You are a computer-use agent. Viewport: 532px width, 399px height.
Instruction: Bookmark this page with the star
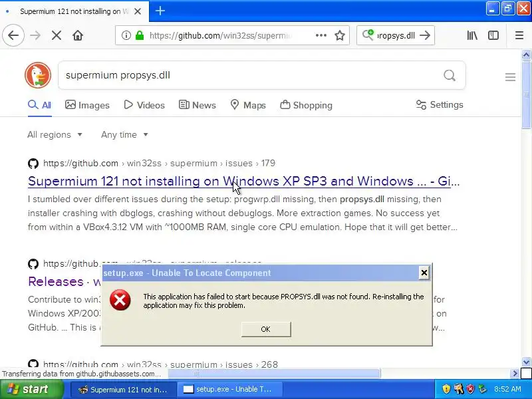click(340, 35)
